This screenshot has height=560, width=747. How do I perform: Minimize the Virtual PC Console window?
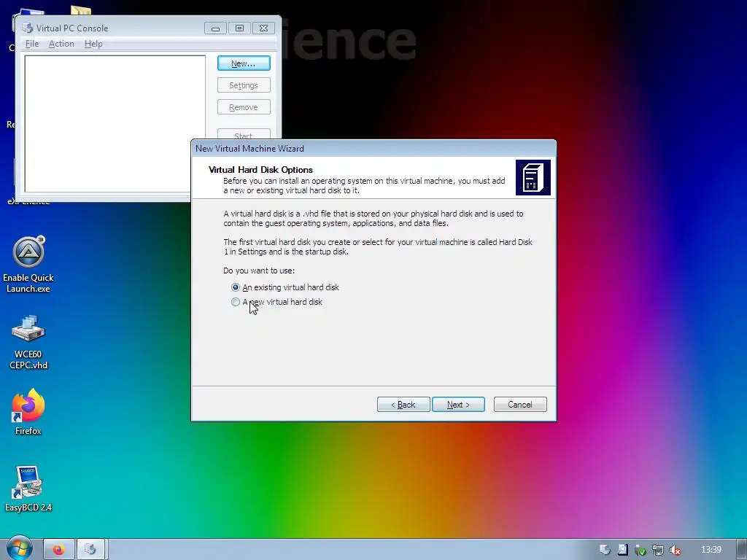(215, 28)
